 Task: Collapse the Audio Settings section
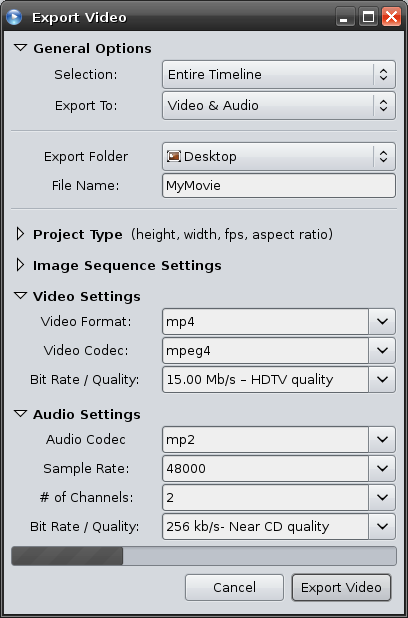(20, 414)
